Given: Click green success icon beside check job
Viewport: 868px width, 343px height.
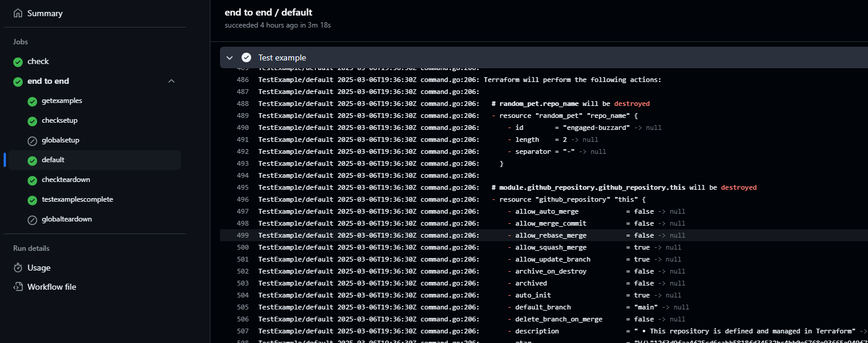Looking at the screenshot, I should pyautogui.click(x=18, y=62).
